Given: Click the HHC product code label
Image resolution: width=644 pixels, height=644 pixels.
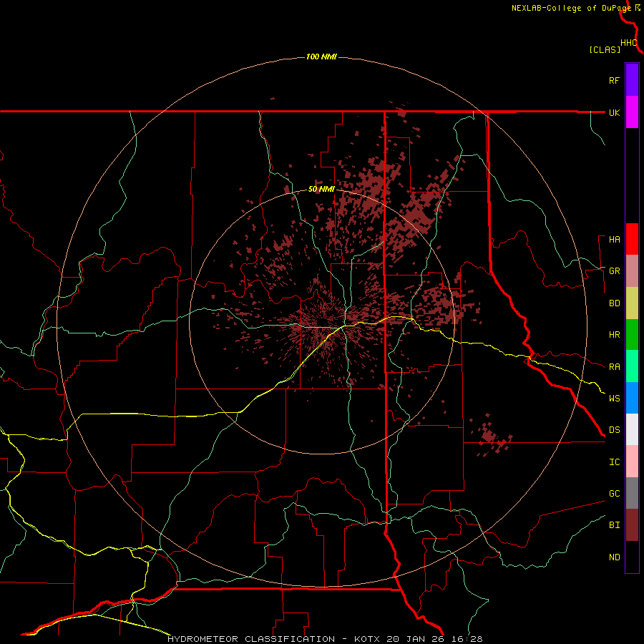Looking at the screenshot, I should (629, 43).
